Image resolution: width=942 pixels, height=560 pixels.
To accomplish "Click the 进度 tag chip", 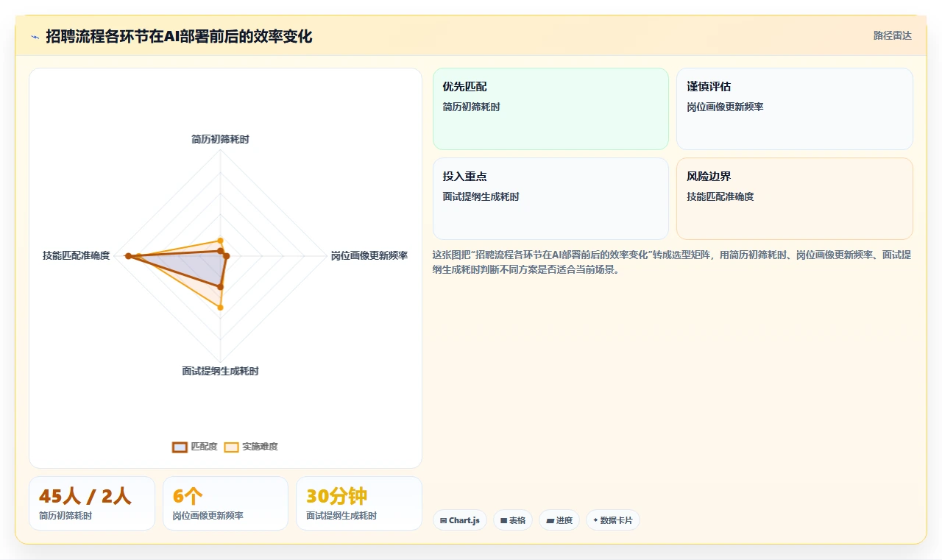I will click(x=559, y=520).
